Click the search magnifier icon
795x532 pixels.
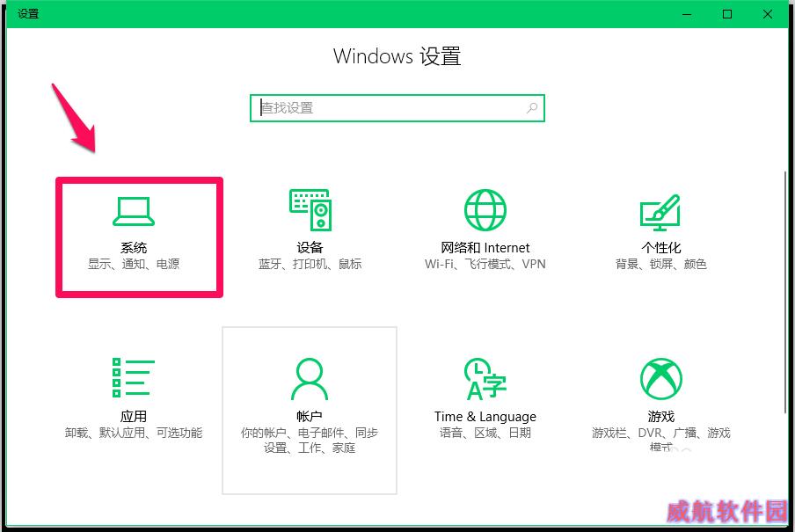(x=532, y=108)
